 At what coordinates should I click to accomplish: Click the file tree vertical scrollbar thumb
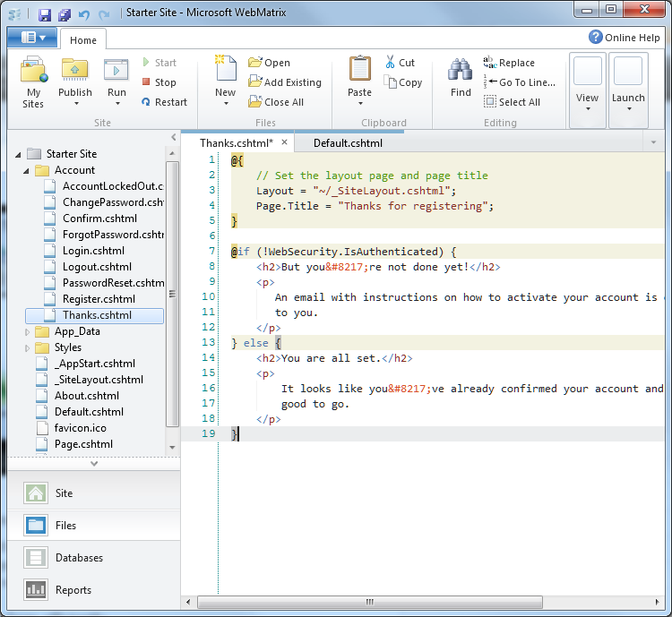pyautogui.click(x=172, y=294)
